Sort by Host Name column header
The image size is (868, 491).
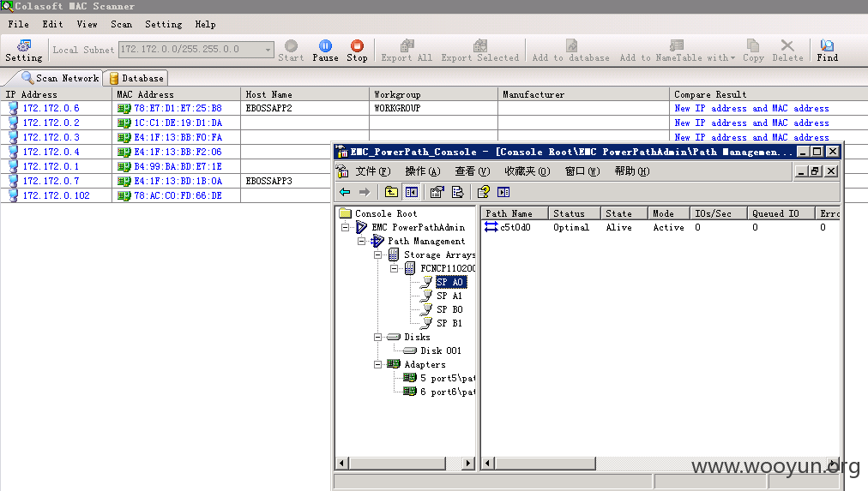coord(305,94)
